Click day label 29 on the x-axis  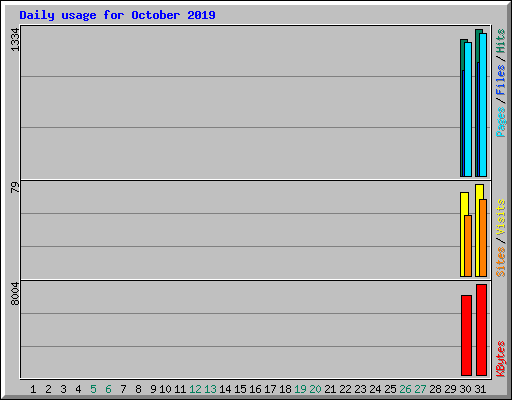point(450,389)
